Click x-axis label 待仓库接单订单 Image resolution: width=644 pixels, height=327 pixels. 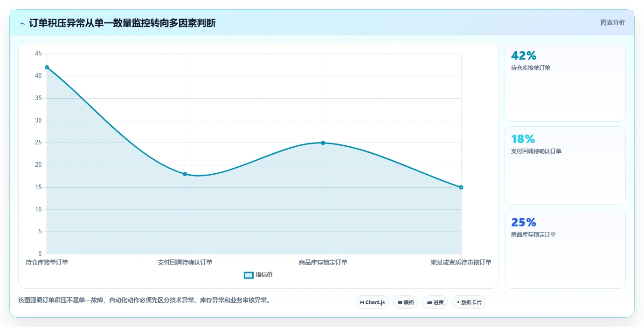(47, 262)
